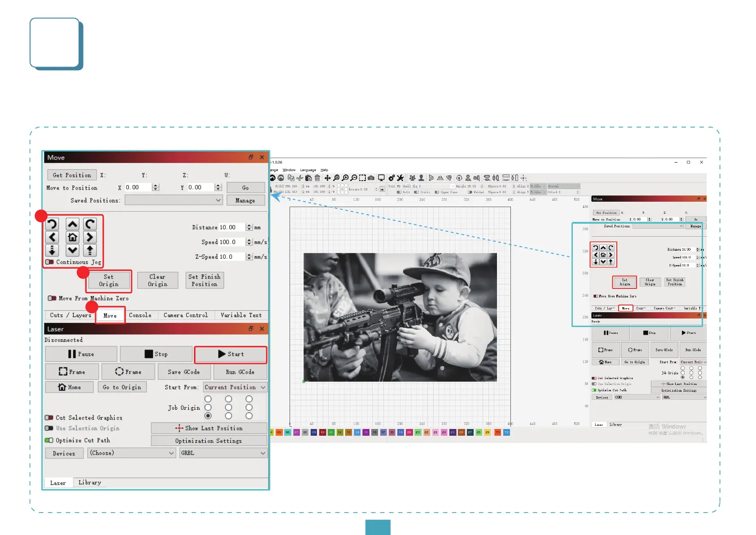Open settings via the gears icon
Viewport: 756px width, 535px height.
[391, 178]
